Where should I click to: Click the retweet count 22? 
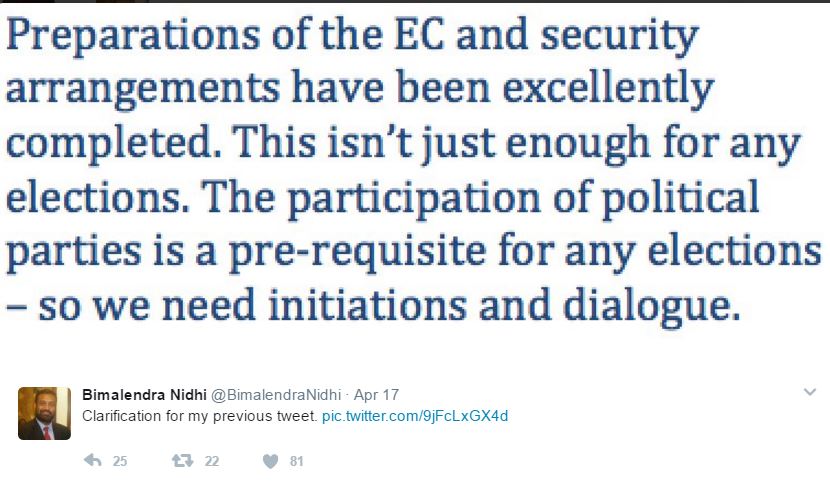[212, 461]
